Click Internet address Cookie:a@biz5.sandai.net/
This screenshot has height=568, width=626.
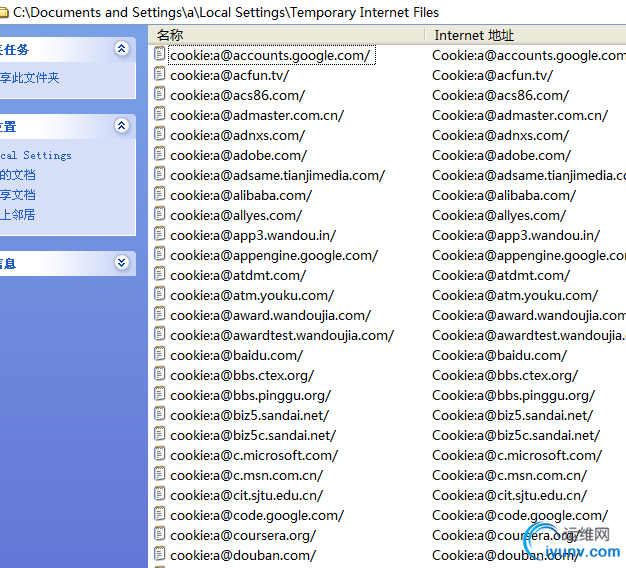pos(513,415)
